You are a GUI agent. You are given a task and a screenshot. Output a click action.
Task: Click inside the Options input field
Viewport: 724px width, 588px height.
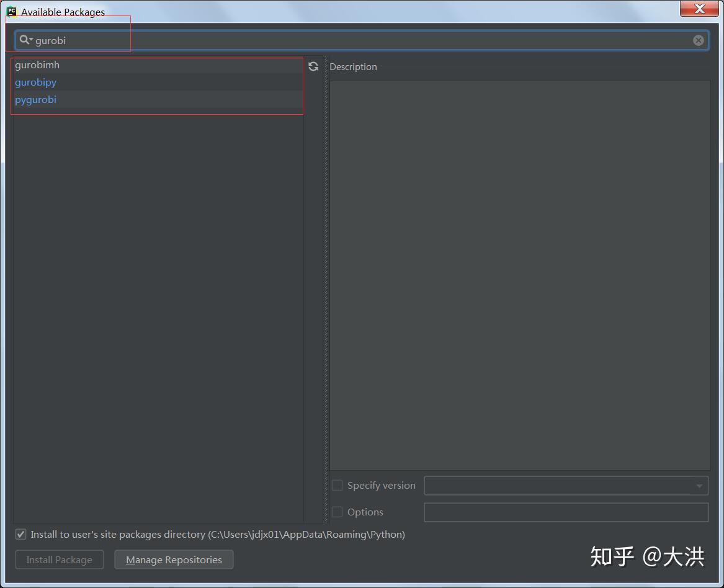tap(566, 512)
